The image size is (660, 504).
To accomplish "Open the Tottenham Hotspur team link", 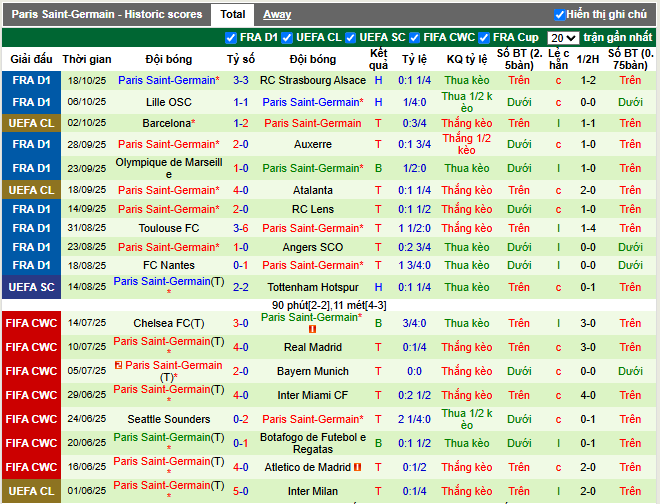I will pos(312,286).
